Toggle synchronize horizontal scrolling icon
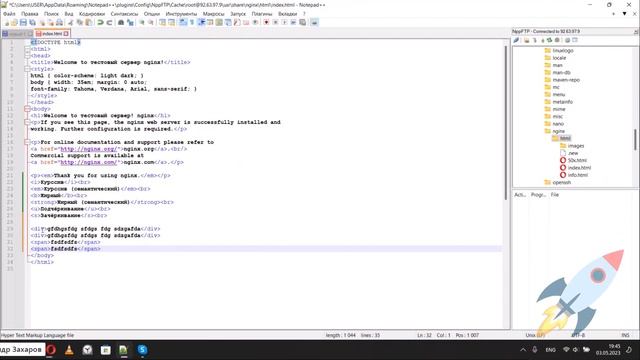The image size is (640, 360). [171, 22]
